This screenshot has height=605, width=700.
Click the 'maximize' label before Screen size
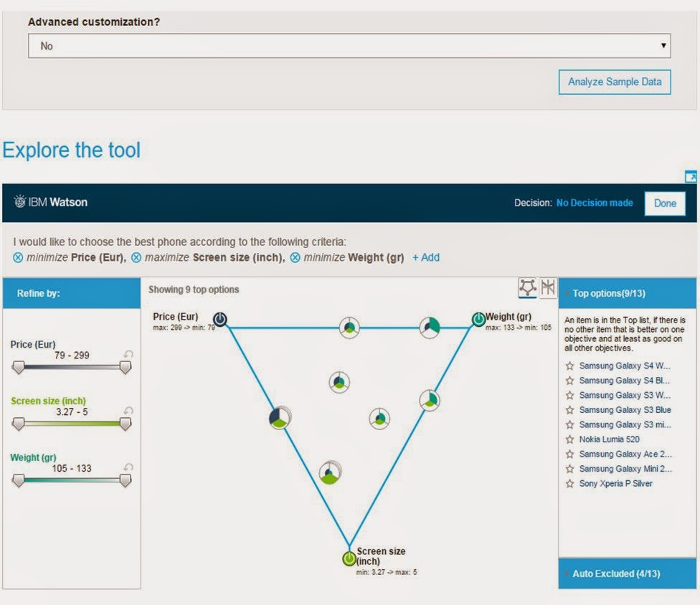click(167, 257)
